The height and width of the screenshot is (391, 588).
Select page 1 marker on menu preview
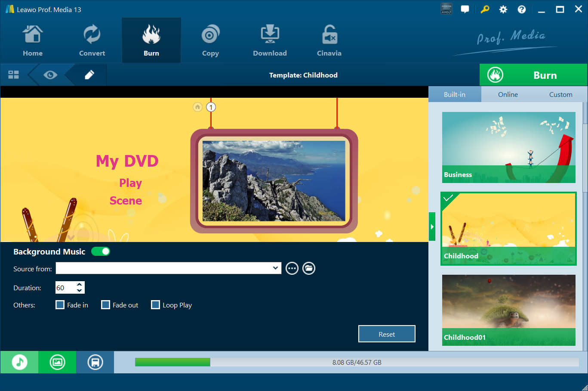(211, 107)
